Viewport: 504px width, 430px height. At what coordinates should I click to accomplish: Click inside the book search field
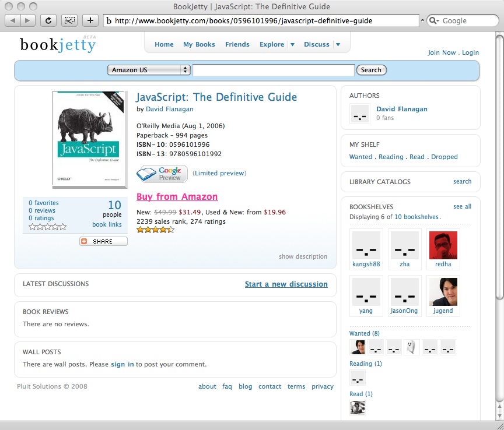273,70
